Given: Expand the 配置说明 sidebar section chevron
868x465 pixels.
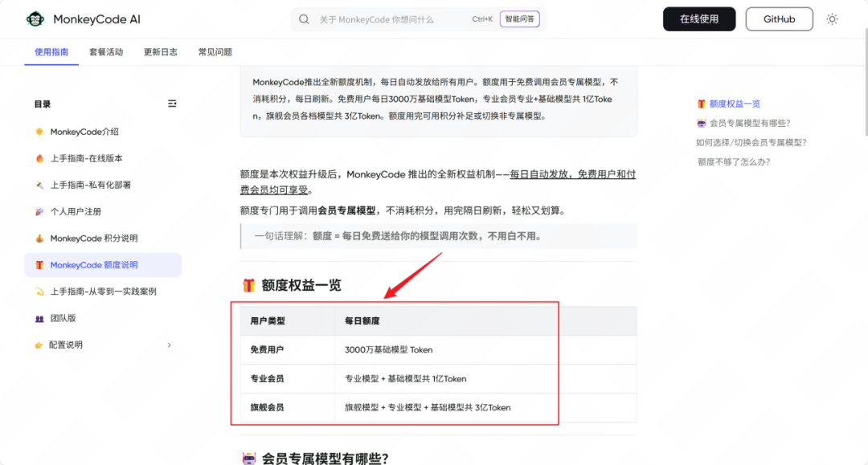Looking at the screenshot, I should click(x=170, y=345).
